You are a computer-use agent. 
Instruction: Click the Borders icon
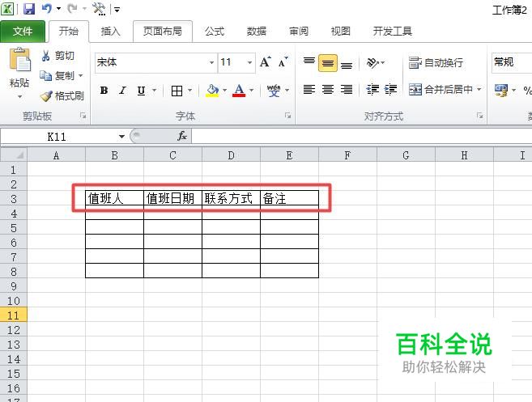177,91
